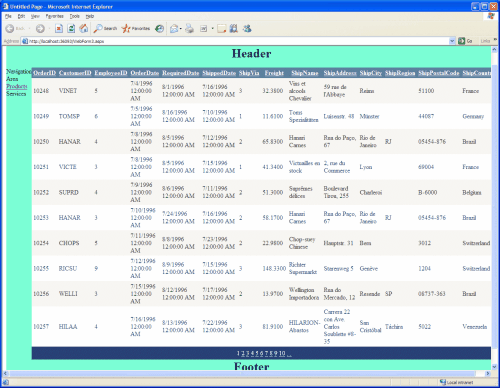The width and height of the screenshot is (500, 388).
Task: Open the History globe icon
Action: 160,29
